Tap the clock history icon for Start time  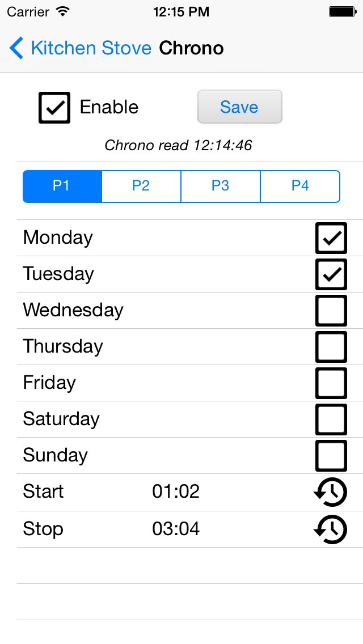click(x=331, y=492)
